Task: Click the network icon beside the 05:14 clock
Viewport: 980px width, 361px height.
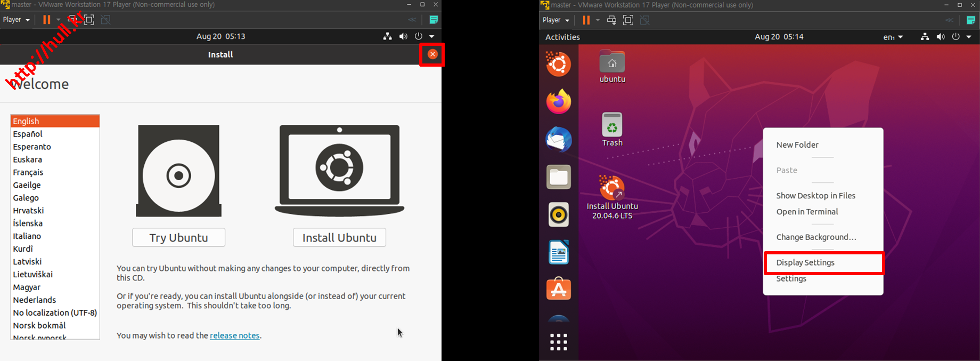Action: [x=925, y=37]
